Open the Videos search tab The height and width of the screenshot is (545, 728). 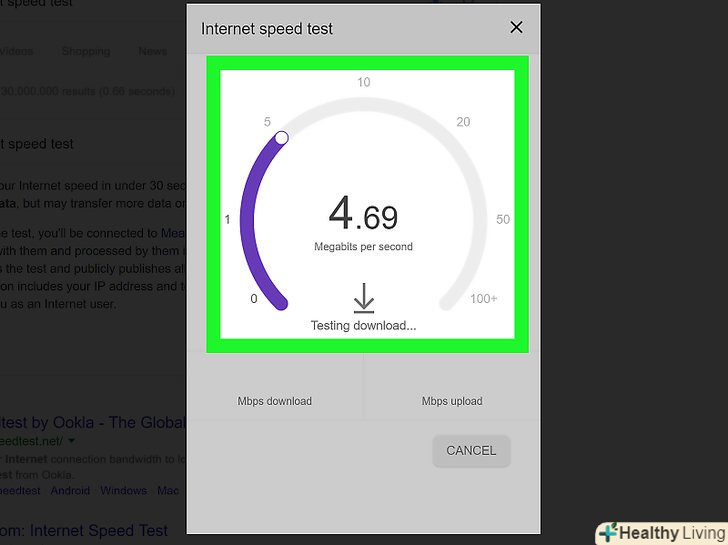pos(16,51)
